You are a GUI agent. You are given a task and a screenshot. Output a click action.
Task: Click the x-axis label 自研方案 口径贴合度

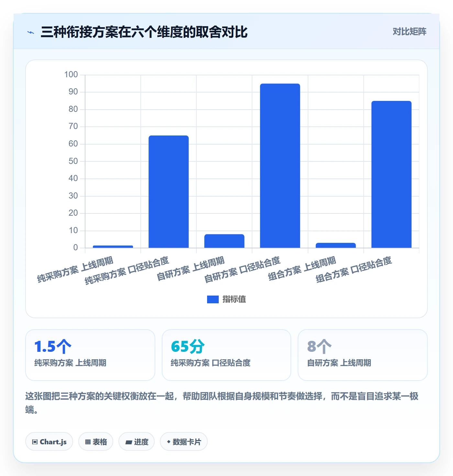click(x=242, y=270)
